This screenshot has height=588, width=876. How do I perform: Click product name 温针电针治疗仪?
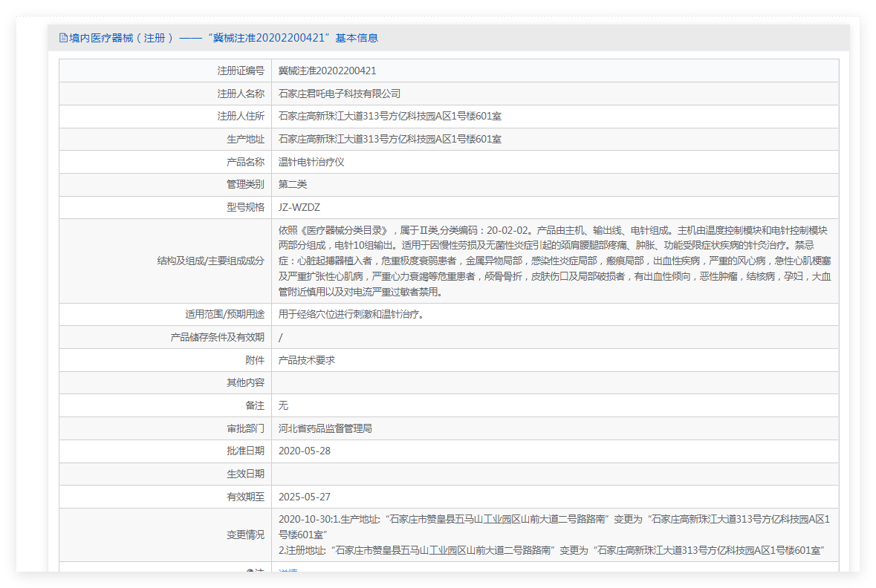click(311, 162)
